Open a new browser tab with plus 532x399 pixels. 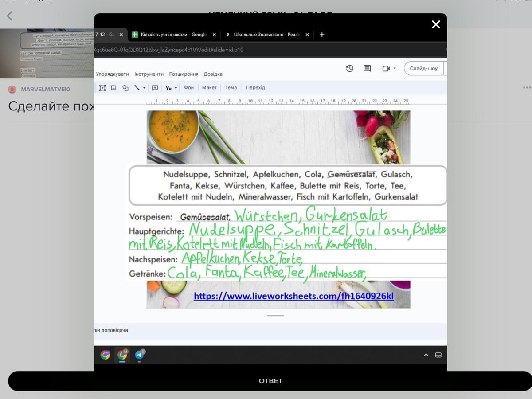(x=322, y=35)
